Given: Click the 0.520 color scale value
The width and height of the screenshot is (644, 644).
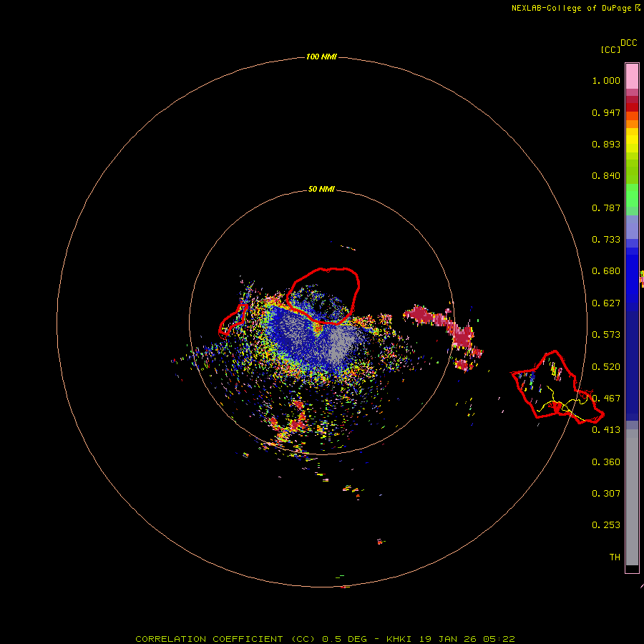Looking at the screenshot, I should pos(606,367).
